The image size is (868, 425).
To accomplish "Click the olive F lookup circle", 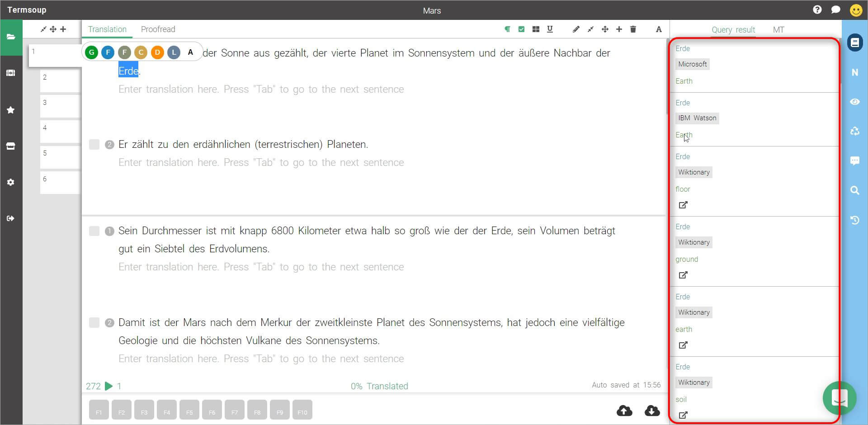I will coord(124,52).
